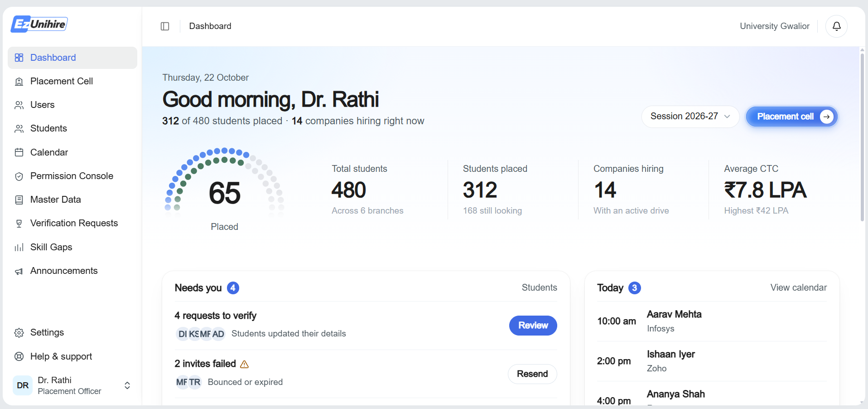Screen dimensions: 868x409
Task: Click the Students placed 312 stat
Action: click(495, 190)
